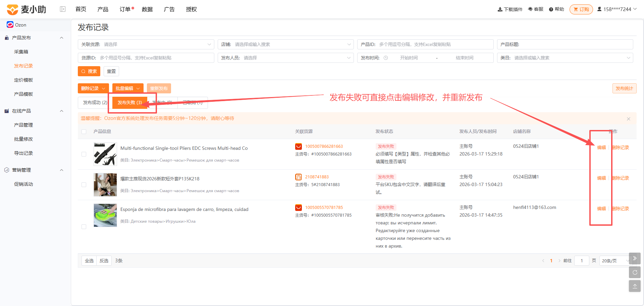Expand the 删除记录 dropdown button
Screen dimensions: 644x306
point(93,88)
